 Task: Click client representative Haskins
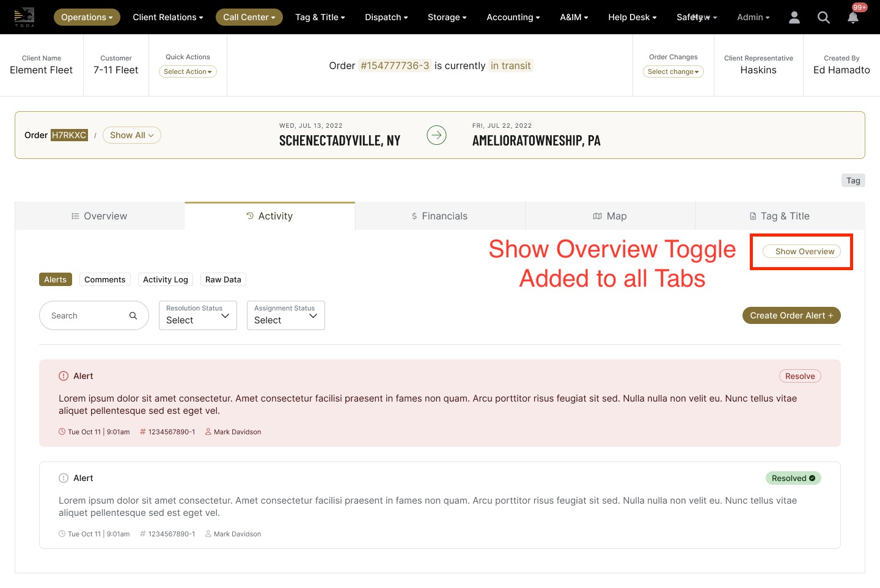click(758, 70)
